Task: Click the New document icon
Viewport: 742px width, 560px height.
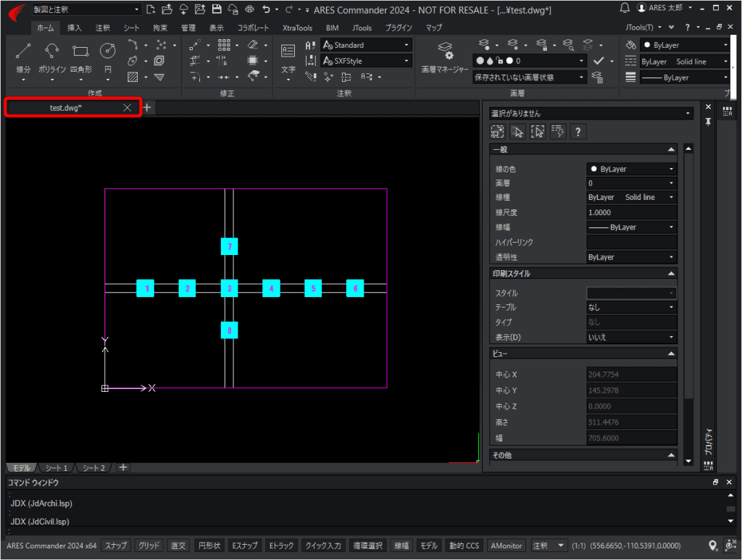Action: [x=151, y=9]
